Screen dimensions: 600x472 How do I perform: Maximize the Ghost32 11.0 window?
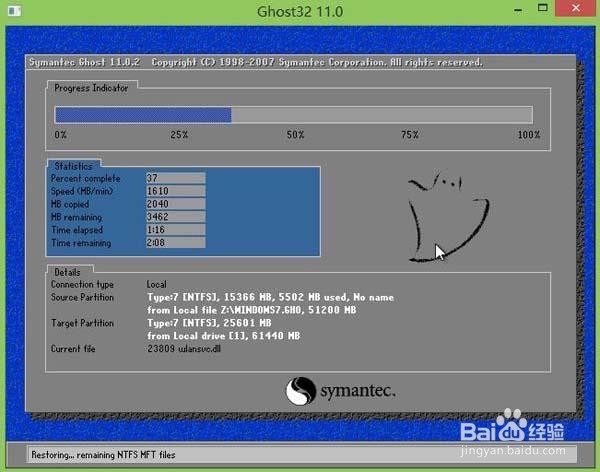click(x=543, y=8)
